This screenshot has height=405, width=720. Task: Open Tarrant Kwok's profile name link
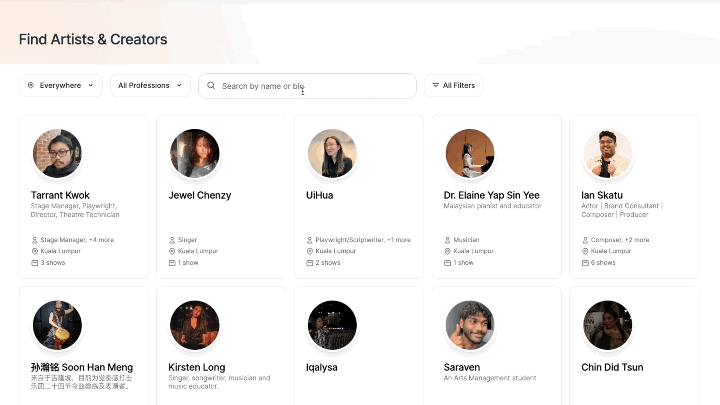coord(60,195)
